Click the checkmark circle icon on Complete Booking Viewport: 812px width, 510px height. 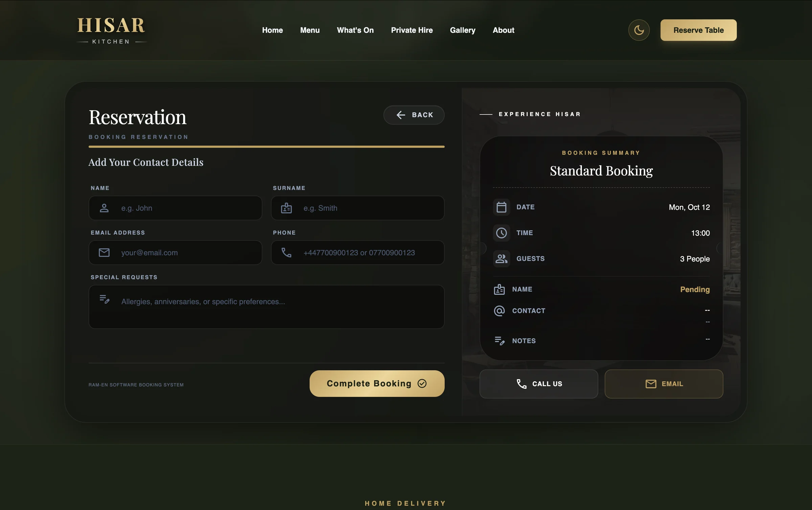click(422, 383)
